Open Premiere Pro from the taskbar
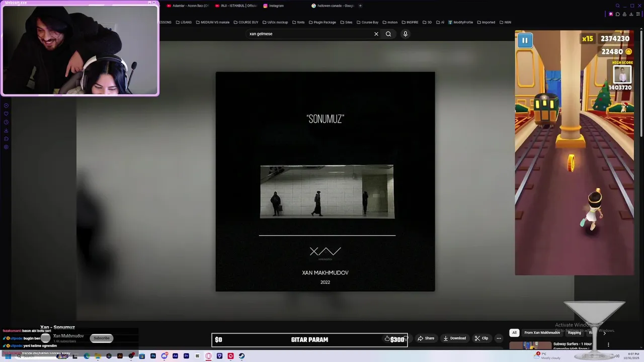The height and width of the screenshot is (362, 644). 186,356
